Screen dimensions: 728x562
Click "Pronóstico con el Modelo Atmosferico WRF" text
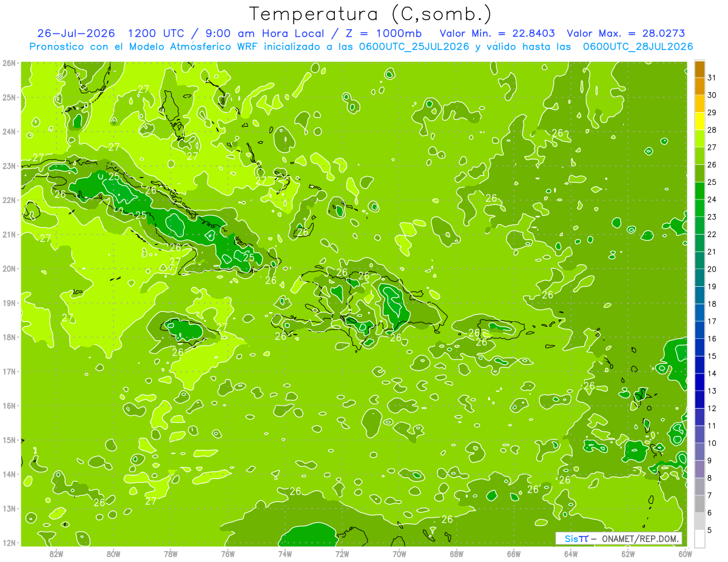click(x=144, y=47)
